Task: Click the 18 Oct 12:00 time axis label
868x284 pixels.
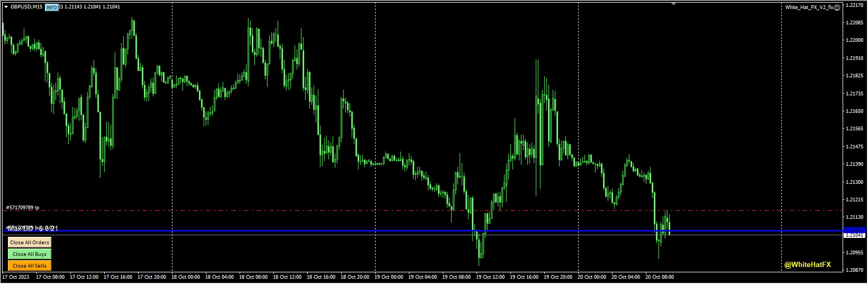Action: 287,277
